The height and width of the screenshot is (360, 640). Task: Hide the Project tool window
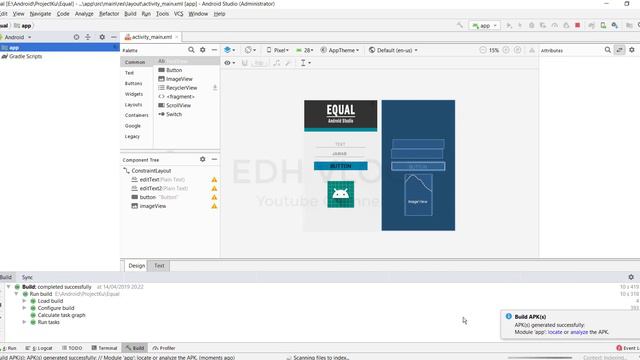[114, 37]
